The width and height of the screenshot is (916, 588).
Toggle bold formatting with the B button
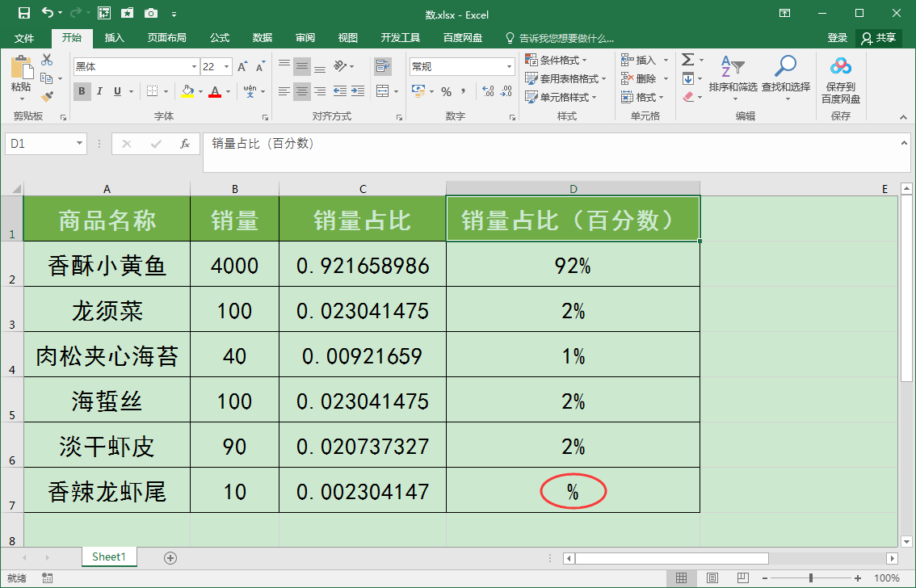(x=82, y=92)
